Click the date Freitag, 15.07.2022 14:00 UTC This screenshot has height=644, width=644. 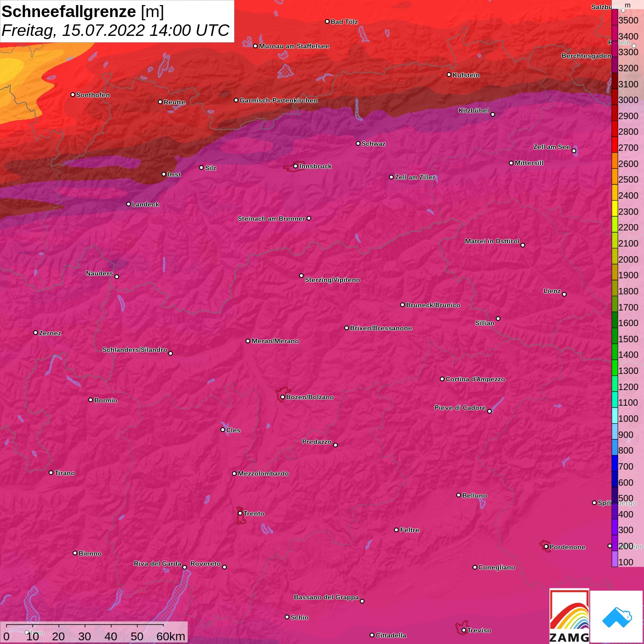(115, 30)
